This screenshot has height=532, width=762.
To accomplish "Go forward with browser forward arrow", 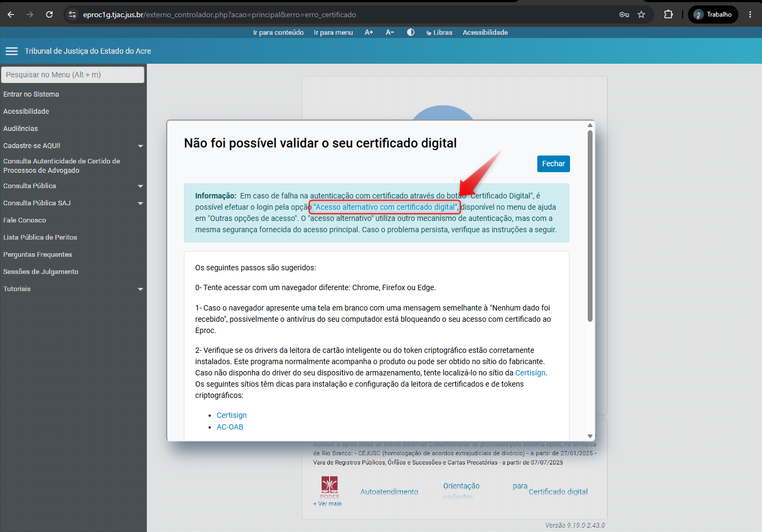I will [x=30, y=14].
